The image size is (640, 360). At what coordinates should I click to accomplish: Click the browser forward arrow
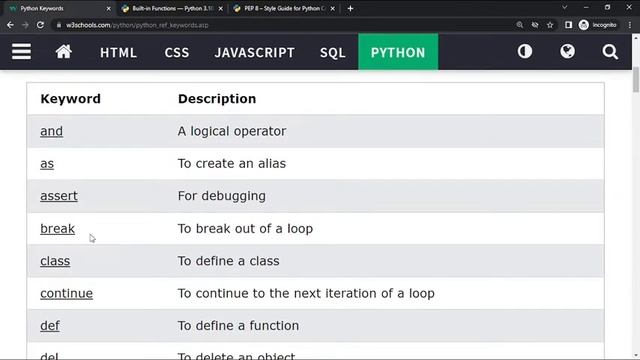[25, 25]
